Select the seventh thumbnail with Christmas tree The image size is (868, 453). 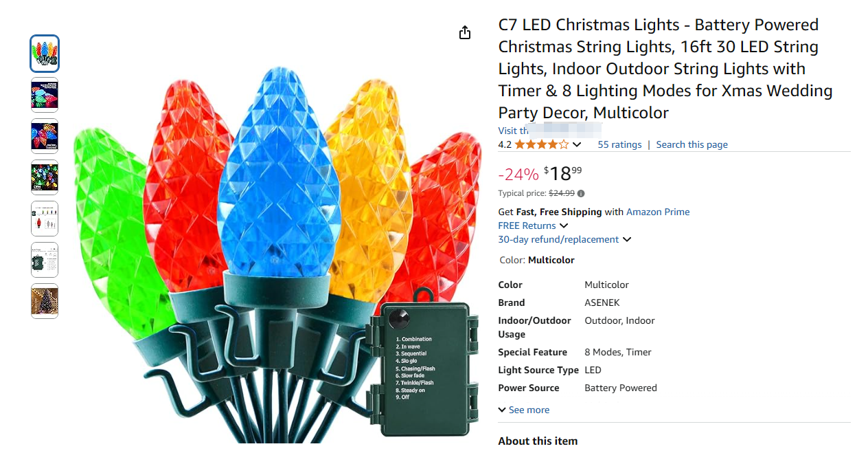tap(45, 301)
